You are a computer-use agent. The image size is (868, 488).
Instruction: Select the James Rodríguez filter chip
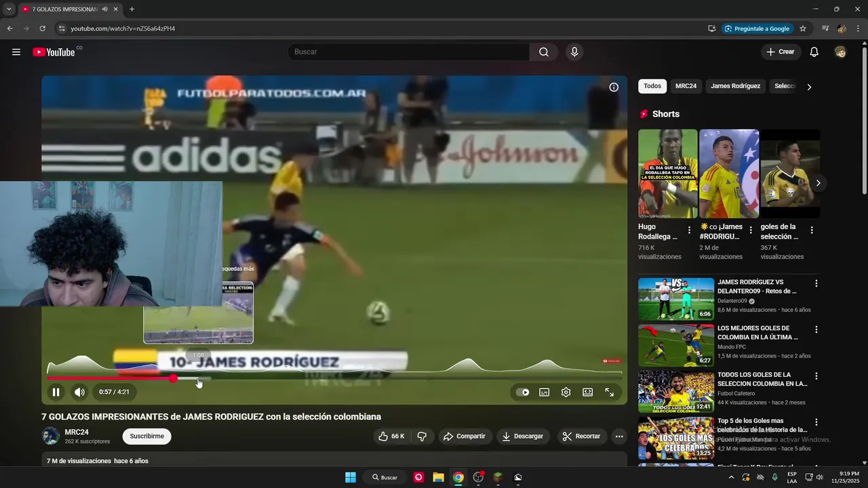[x=735, y=86]
